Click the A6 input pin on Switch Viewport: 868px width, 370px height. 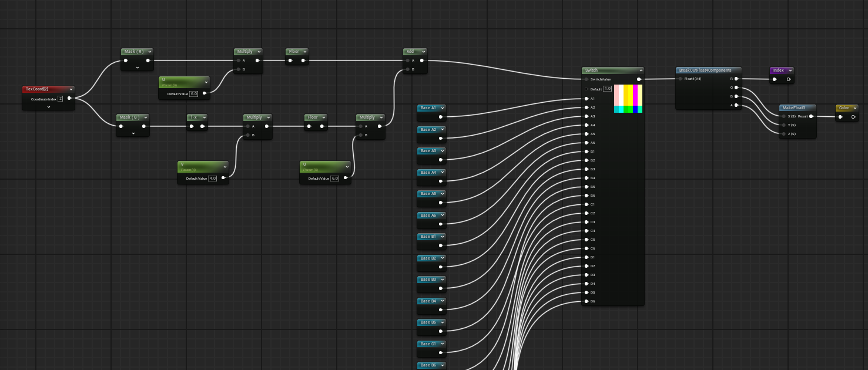[587, 143]
